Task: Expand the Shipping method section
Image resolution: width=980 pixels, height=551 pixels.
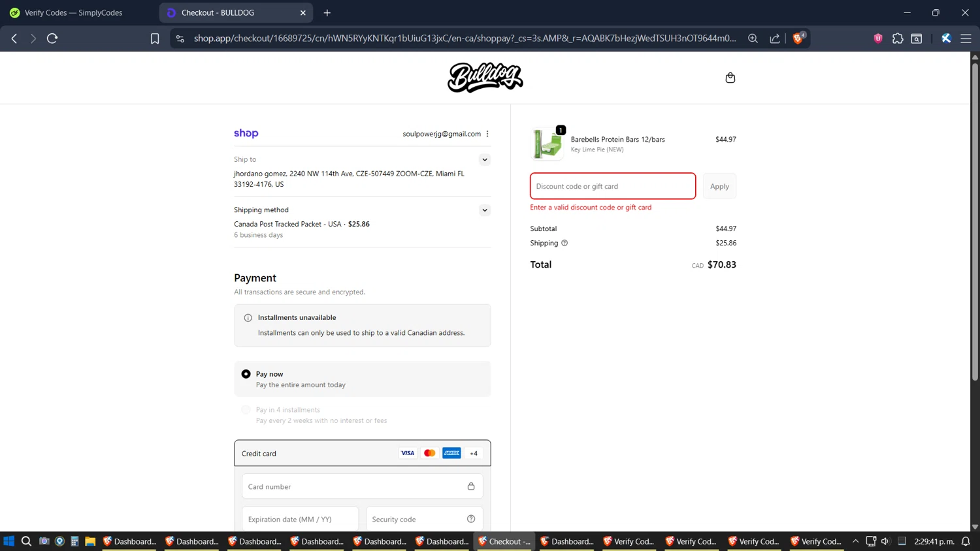Action: coord(484,210)
